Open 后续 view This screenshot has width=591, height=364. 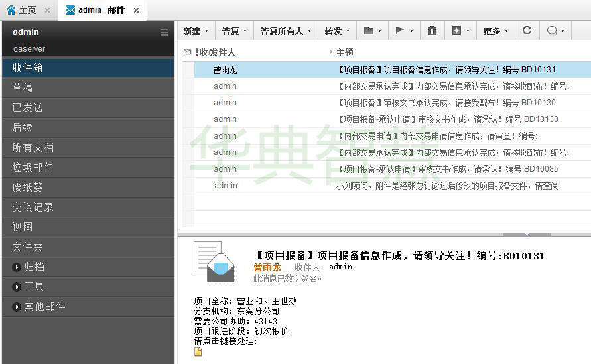(x=88, y=127)
